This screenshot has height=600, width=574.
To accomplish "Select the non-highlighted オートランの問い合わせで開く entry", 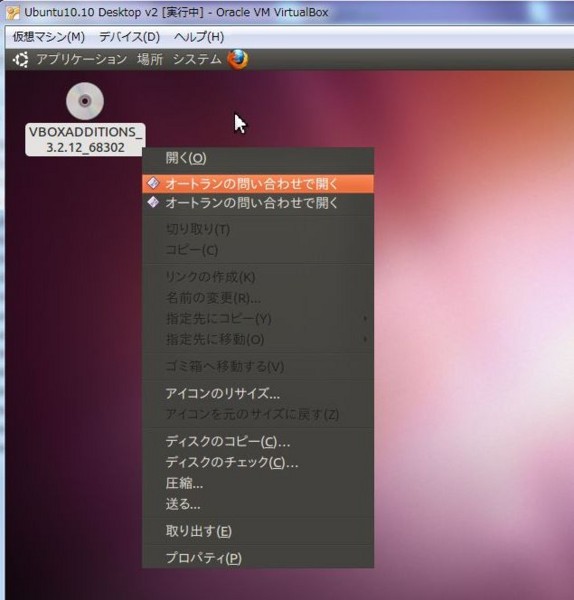I will 258,202.
